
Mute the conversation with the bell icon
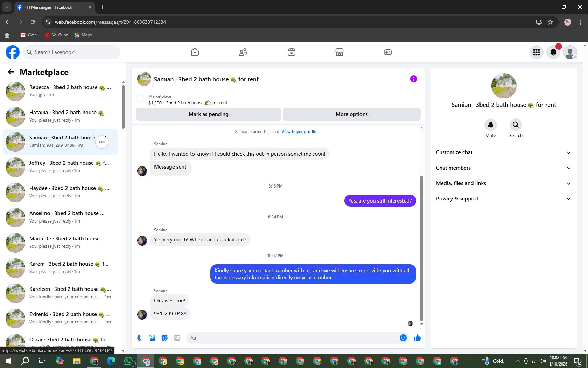click(x=491, y=125)
